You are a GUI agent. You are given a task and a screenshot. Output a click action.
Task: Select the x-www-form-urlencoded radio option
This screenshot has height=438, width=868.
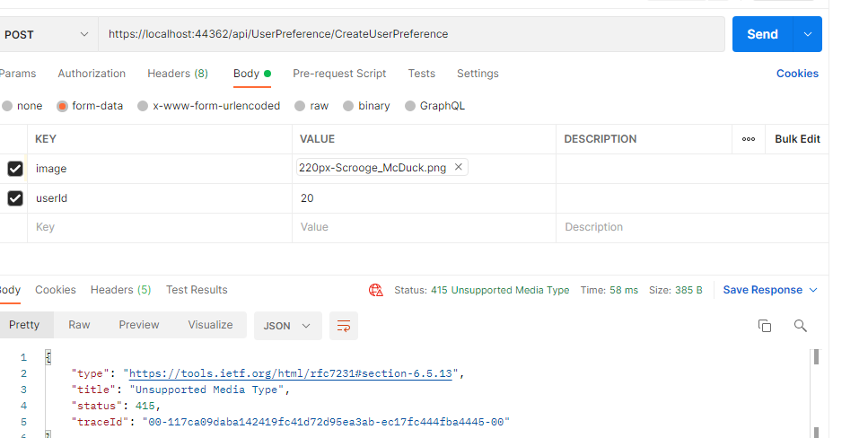pos(143,106)
